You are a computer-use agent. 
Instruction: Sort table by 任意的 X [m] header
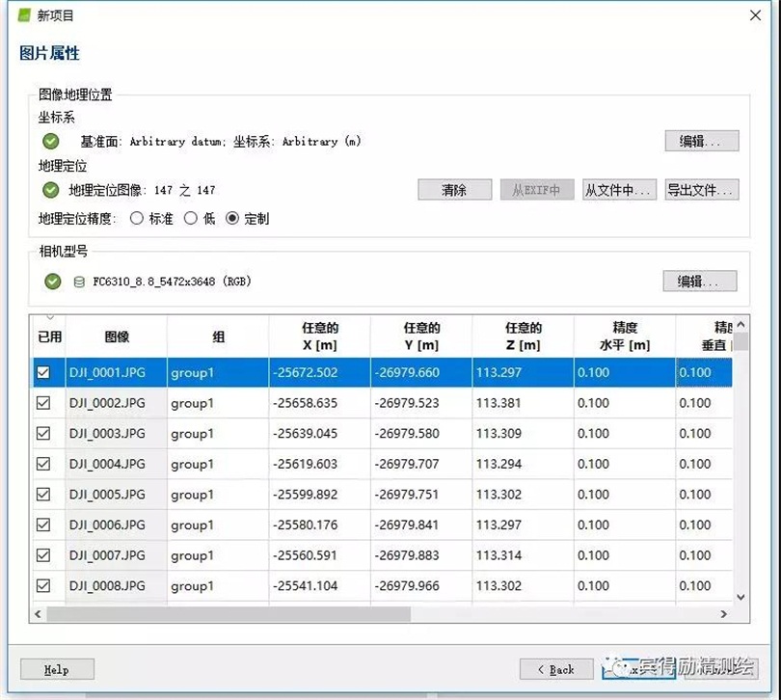tap(320, 337)
